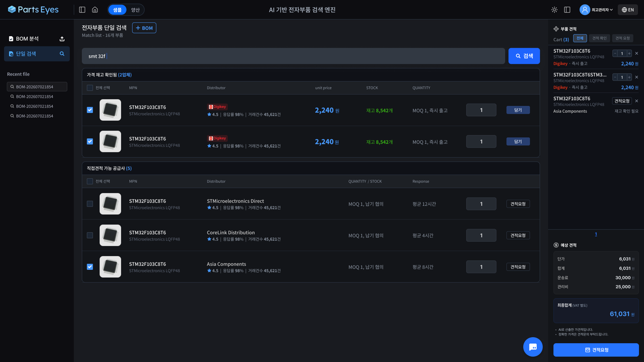Check select-all in 직접견적 가능 공급사 section
This screenshot has height=362, width=644.
pos(90,181)
